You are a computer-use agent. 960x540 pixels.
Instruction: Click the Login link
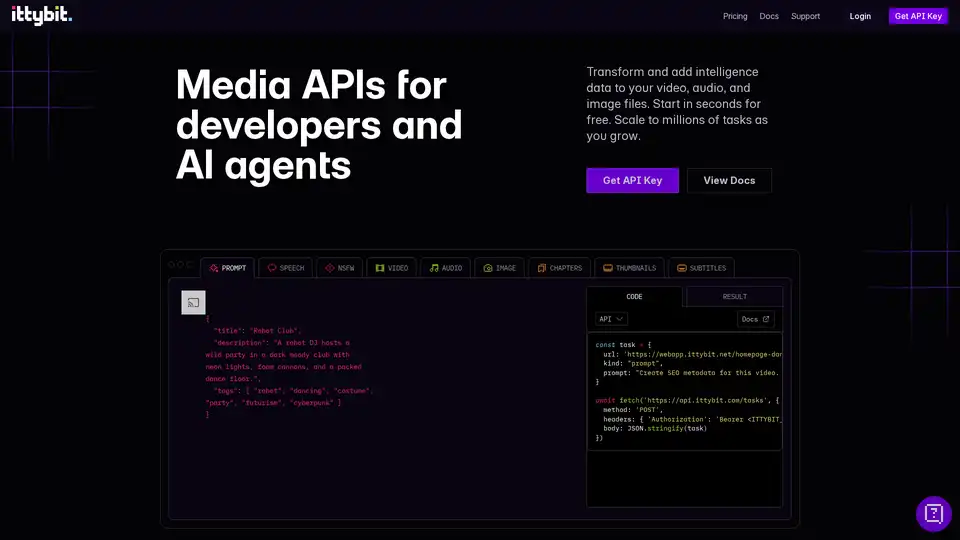point(860,16)
